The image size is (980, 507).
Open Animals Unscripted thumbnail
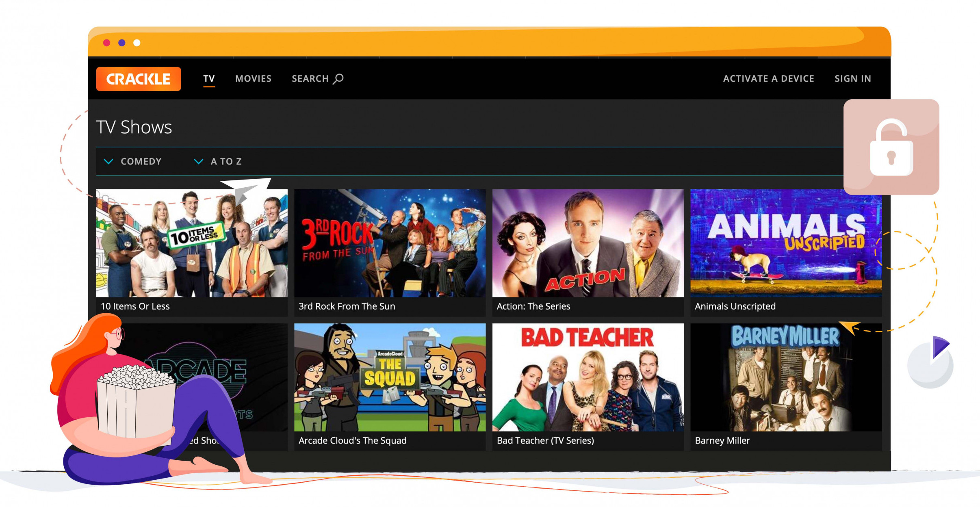tap(786, 243)
